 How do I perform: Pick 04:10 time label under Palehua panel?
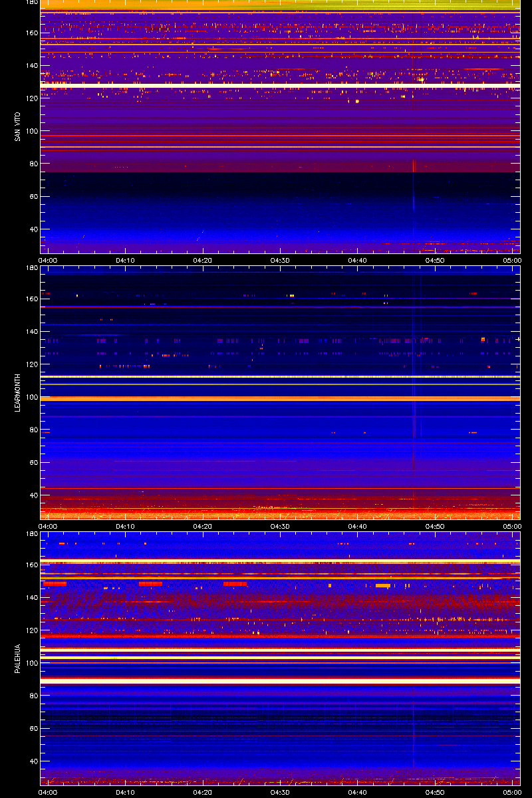click(x=126, y=792)
